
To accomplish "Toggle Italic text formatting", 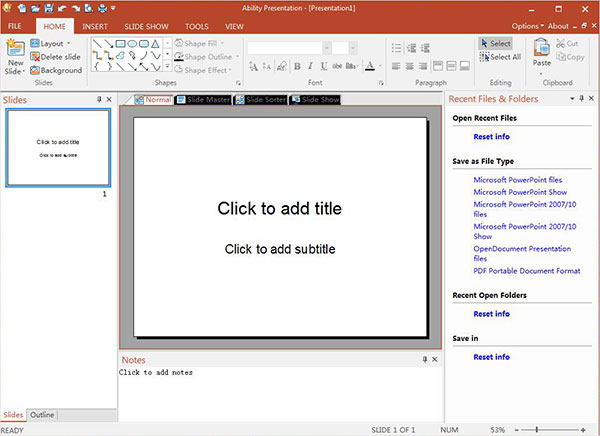I will 311,66.
